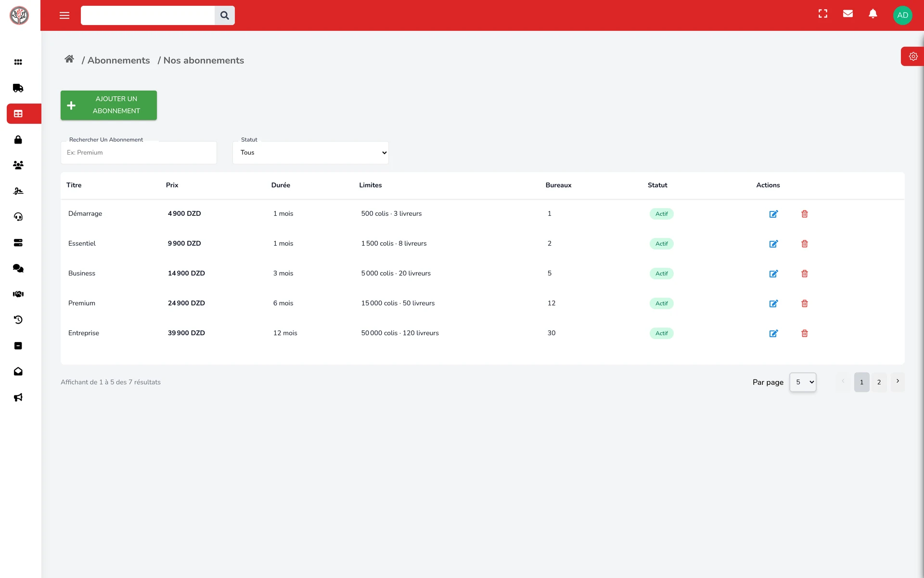Open the megaphone sidebar icon
Screen dimensions: 924x578
18,397
